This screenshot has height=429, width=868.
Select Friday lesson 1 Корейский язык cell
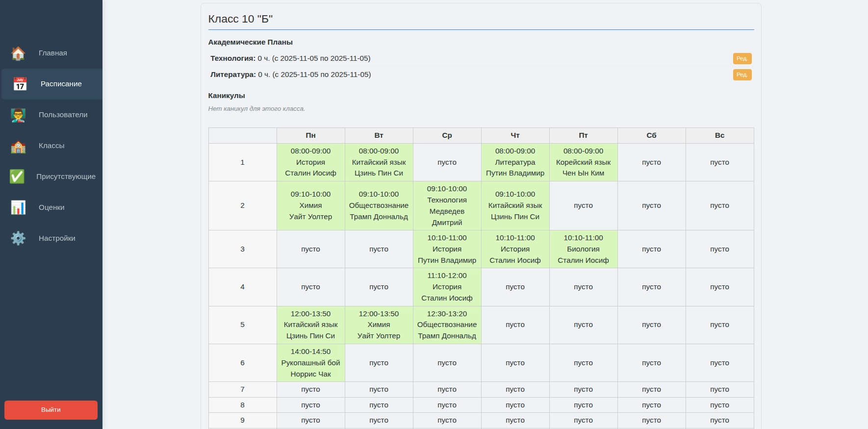[584, 162]
